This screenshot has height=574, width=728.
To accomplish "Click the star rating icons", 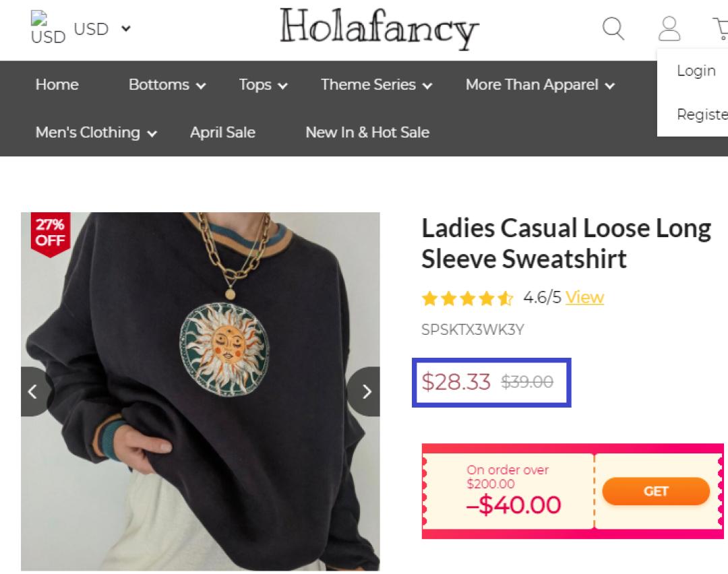I will tap(467, 298).
